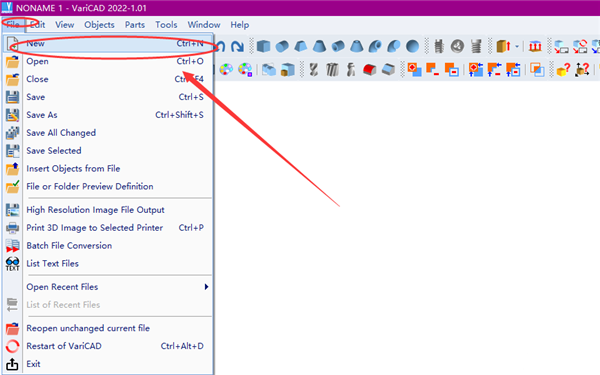Click the gray round disc part icon
The height and width of the screenshot is (375, 600).
[x=457, y=47]
